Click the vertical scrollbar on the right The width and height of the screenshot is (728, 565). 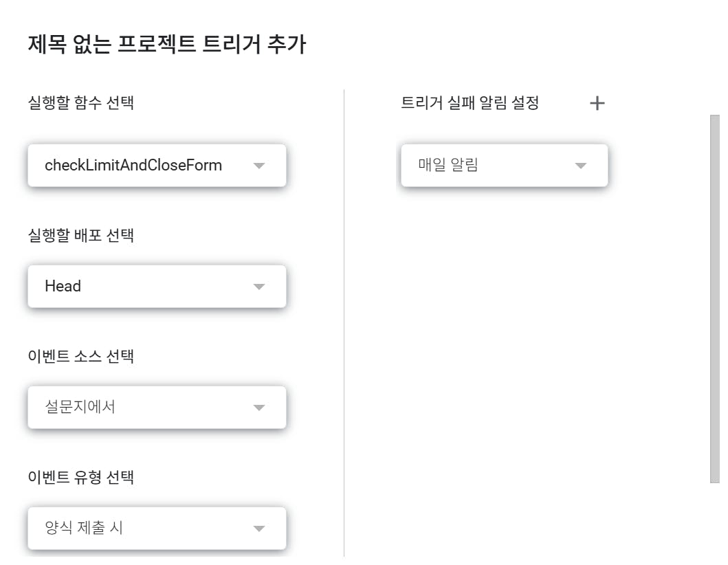point(715,299)
